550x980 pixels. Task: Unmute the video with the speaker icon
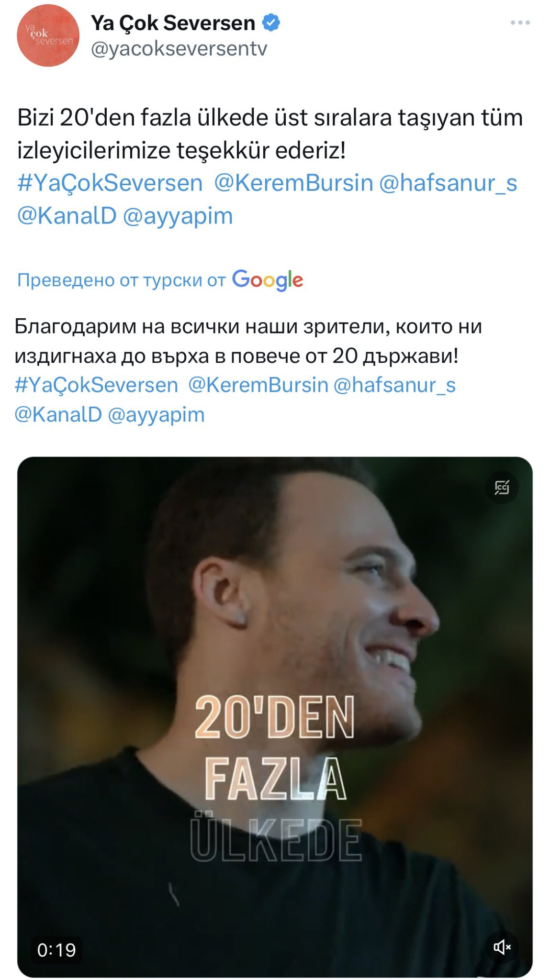point(502,947)
